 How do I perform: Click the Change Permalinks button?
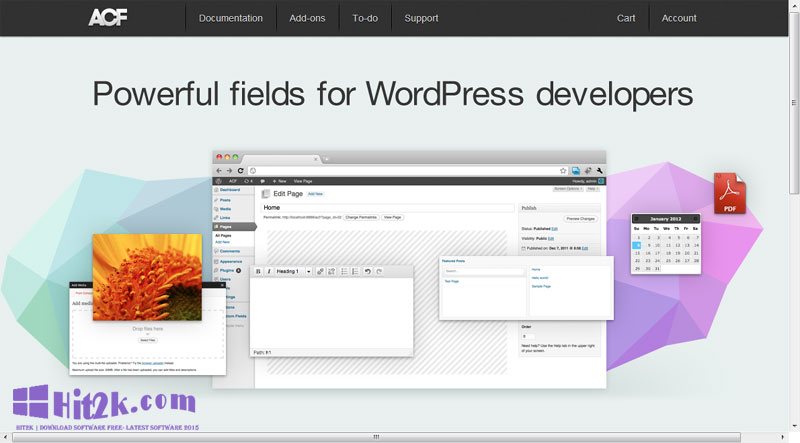coord(361,217)
